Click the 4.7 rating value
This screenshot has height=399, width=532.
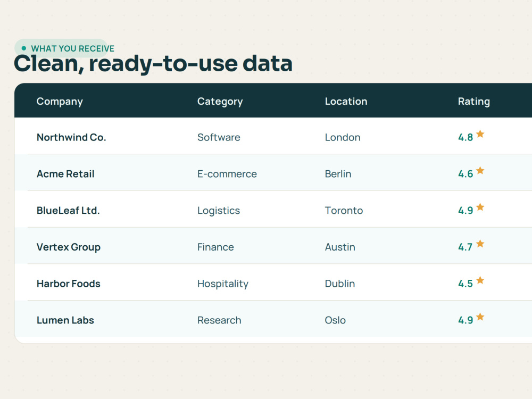point(465,247)
